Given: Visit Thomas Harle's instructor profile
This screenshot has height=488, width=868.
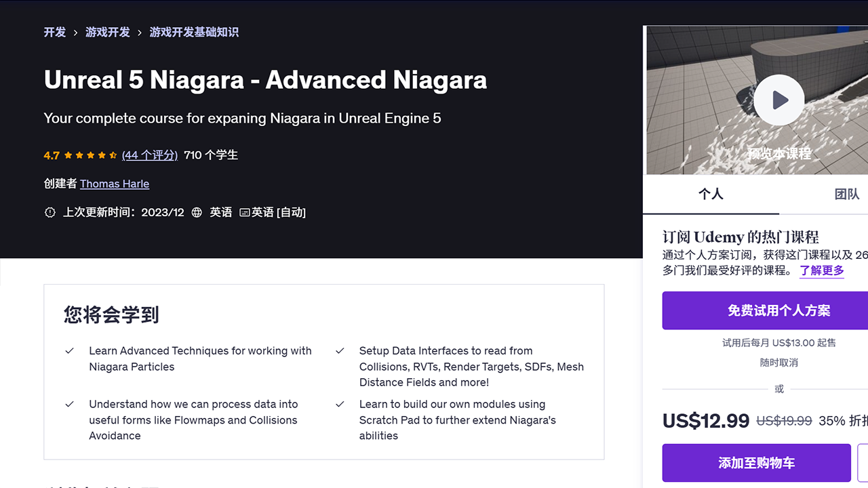Looking at the screenshot, I should [114, 184].
